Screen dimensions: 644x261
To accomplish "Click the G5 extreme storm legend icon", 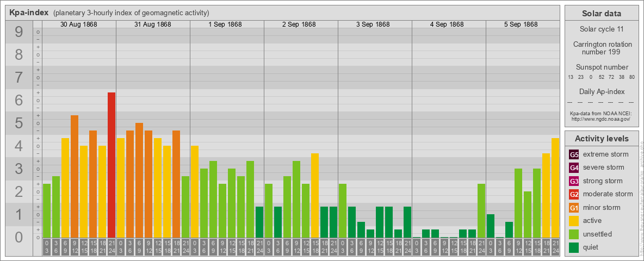I will pos(574,154).
